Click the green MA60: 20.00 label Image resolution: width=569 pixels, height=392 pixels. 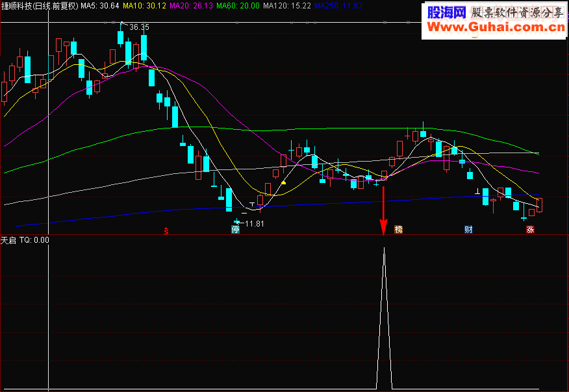click(238, 5)
